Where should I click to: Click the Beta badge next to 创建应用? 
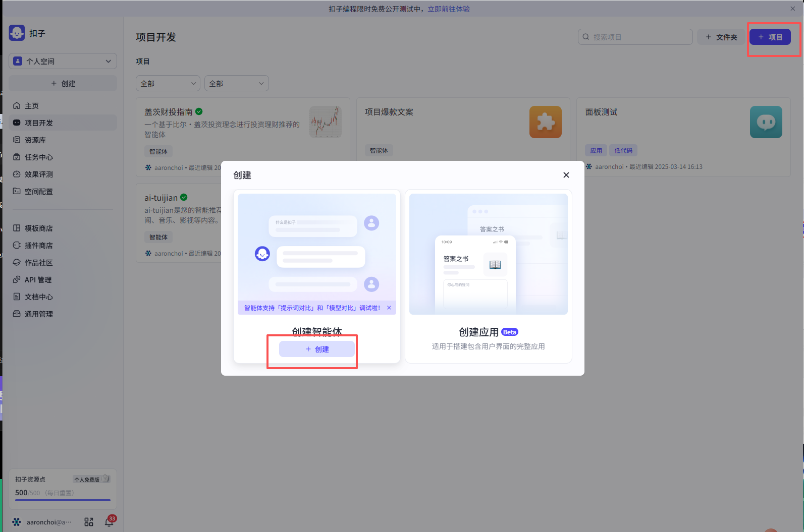tap(510, 332)
